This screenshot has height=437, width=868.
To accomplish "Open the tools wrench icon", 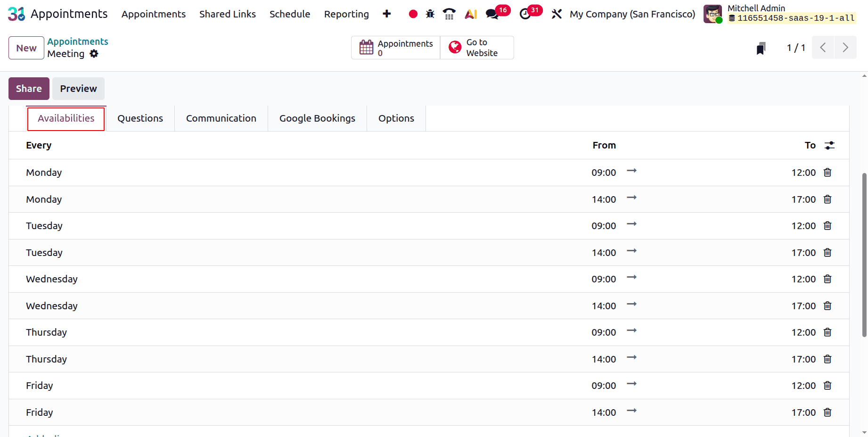I will pos(557,14).
